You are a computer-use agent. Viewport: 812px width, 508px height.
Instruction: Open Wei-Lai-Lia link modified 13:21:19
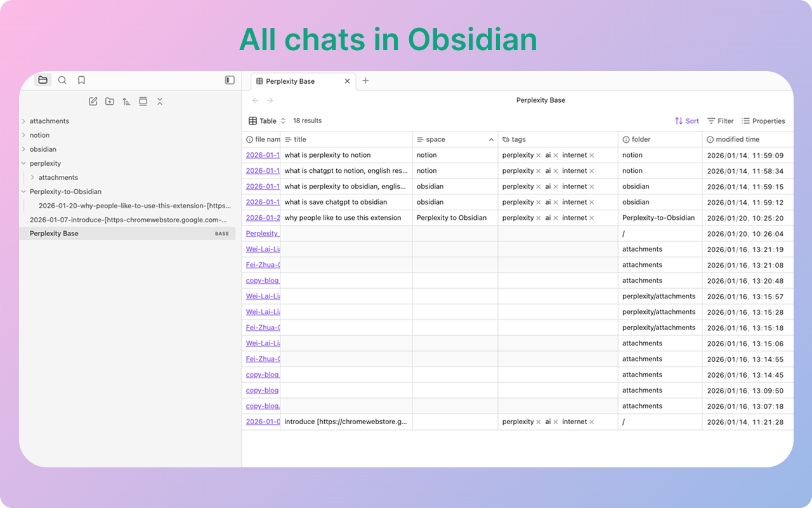(x=263, y=249)
